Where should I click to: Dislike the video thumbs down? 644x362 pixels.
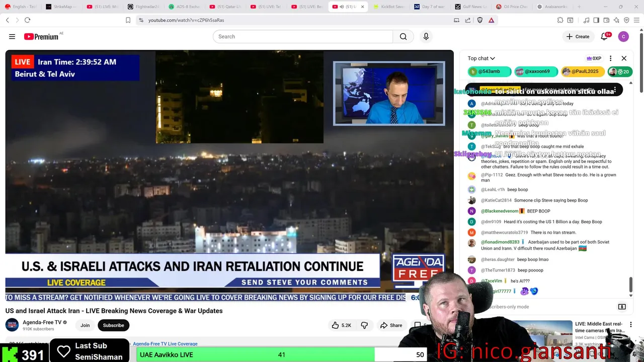click(364, 325)
